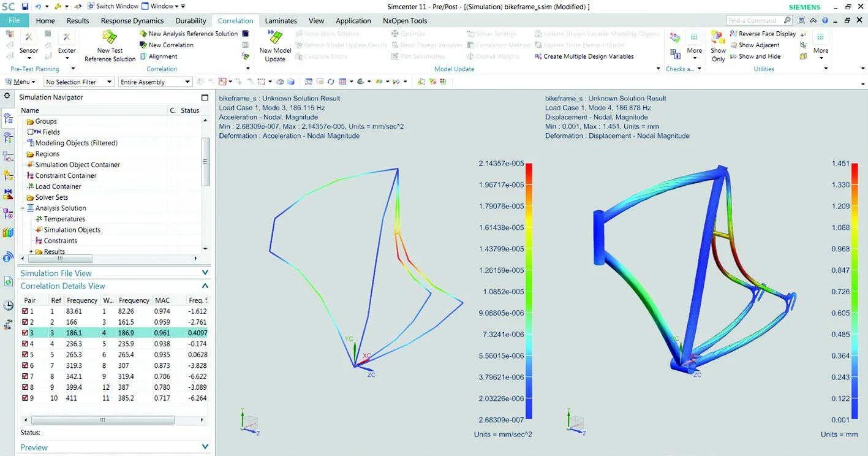This screenshot has height=456, width=868.
Task: Uncheck correlation pair 6 in the table
Action: tap(26, 365)
